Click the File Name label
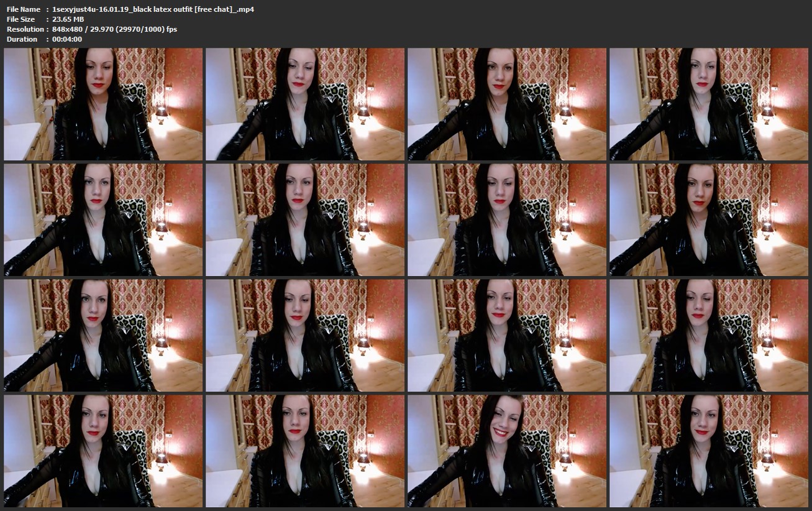The image size is (812, 511). [x=24, y=9]
